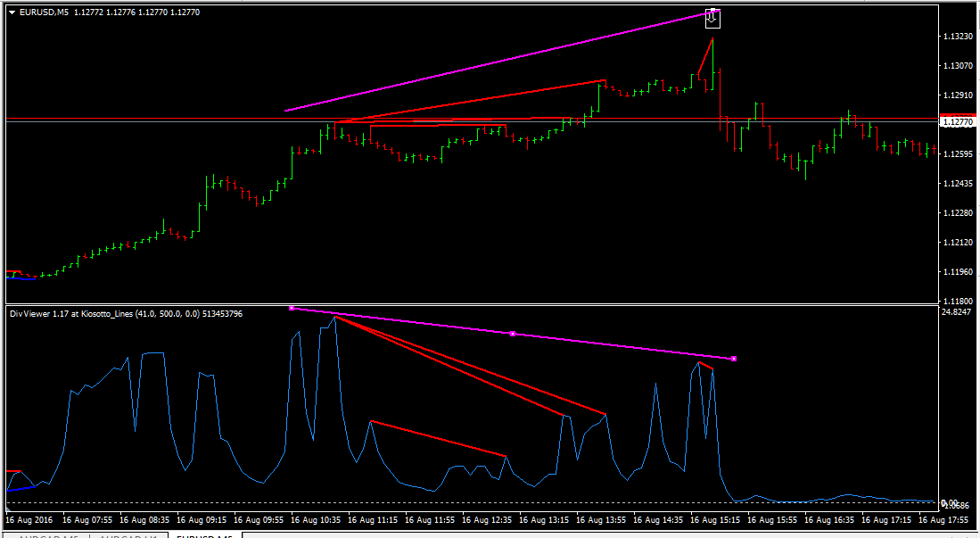Click the 16 Aug 07:55 time label
The height and width of the screenshot is (538, 980).
[87, 520]
